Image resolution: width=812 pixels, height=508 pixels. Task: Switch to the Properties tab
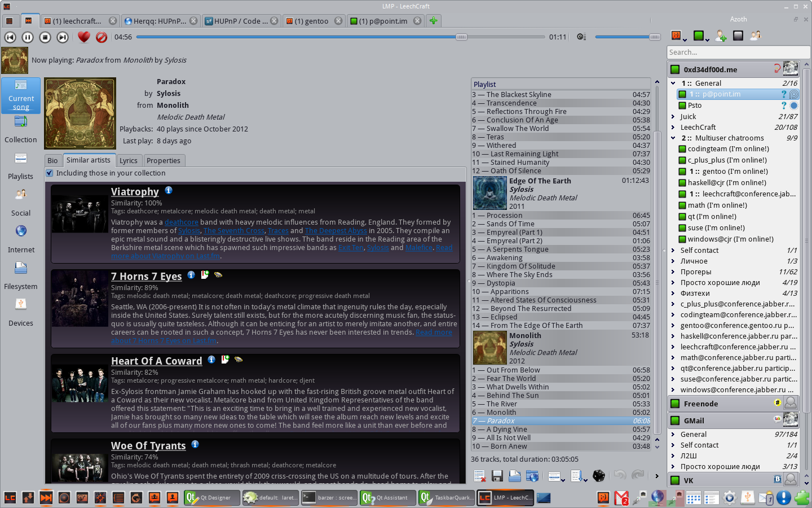[164, 160]
